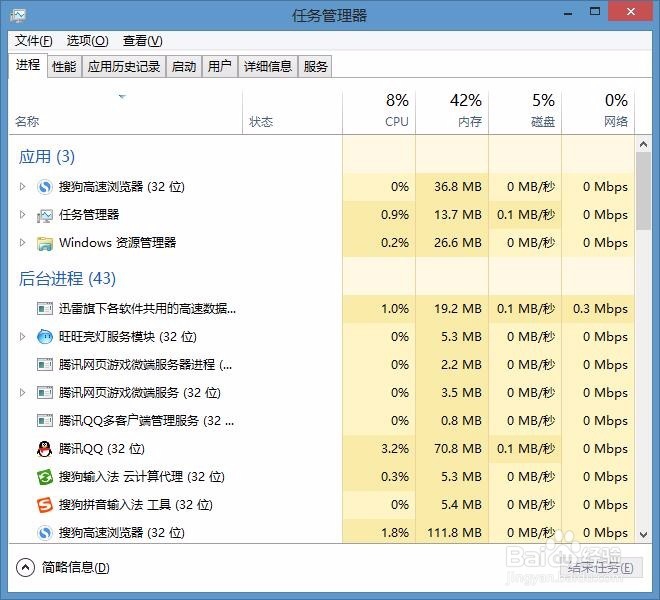Switch to the 详细信息 tab
Image resolution: width=660 pixels, height=600 pixels.
(x=268, y=67)
